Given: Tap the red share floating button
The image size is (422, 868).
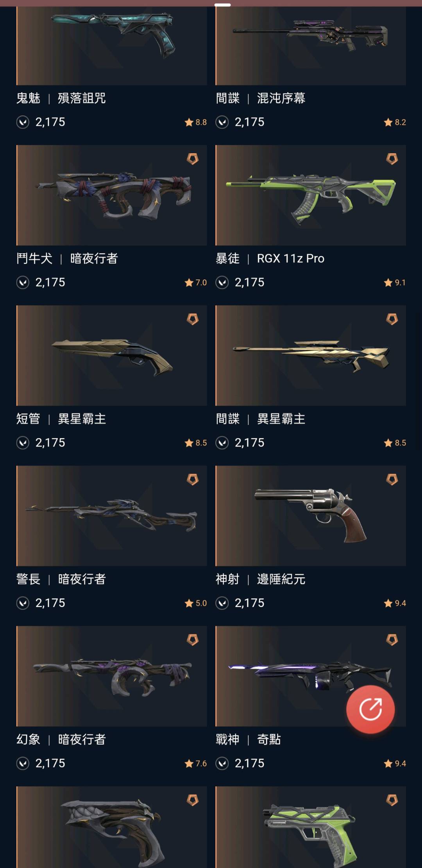Looking at the screenshot, I should (370, 709).
